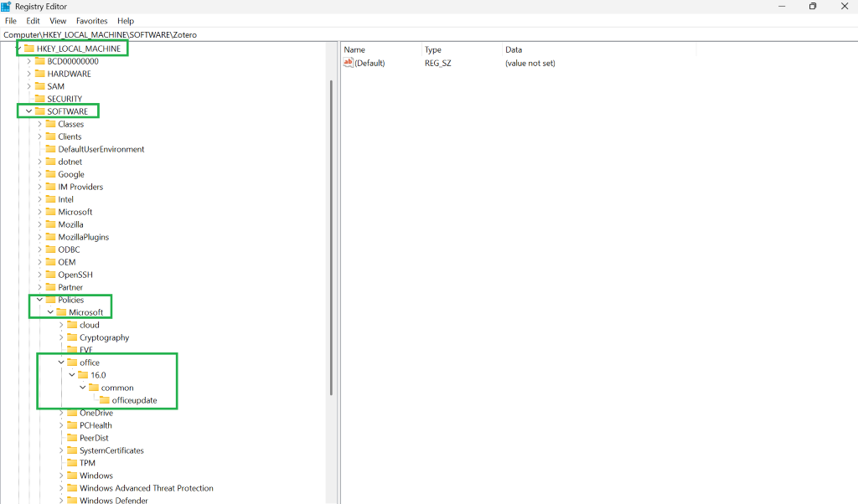
Task: Click the Google folder icon
Action: point(51,174)
